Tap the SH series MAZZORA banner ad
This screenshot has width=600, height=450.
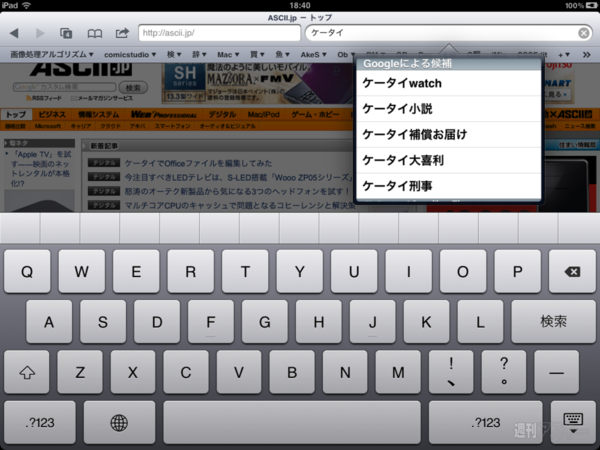coord(257,83)
